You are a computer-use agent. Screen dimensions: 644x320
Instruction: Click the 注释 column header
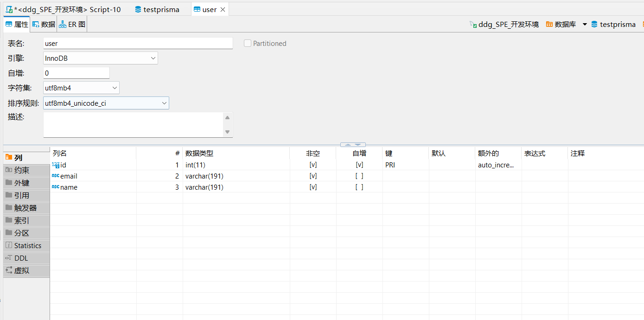pyautogui.click(x=606, y=153)
